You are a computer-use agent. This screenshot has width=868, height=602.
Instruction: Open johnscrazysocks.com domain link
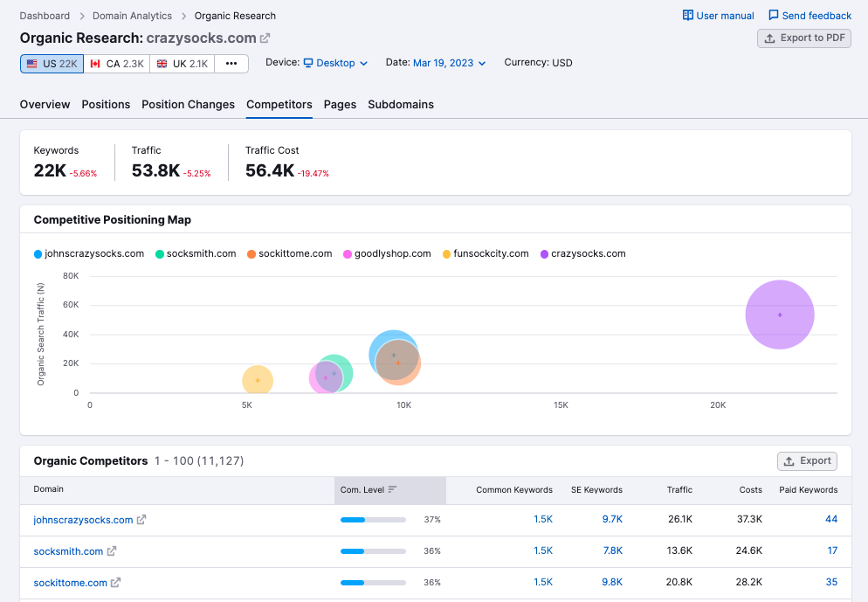[83, 520]
